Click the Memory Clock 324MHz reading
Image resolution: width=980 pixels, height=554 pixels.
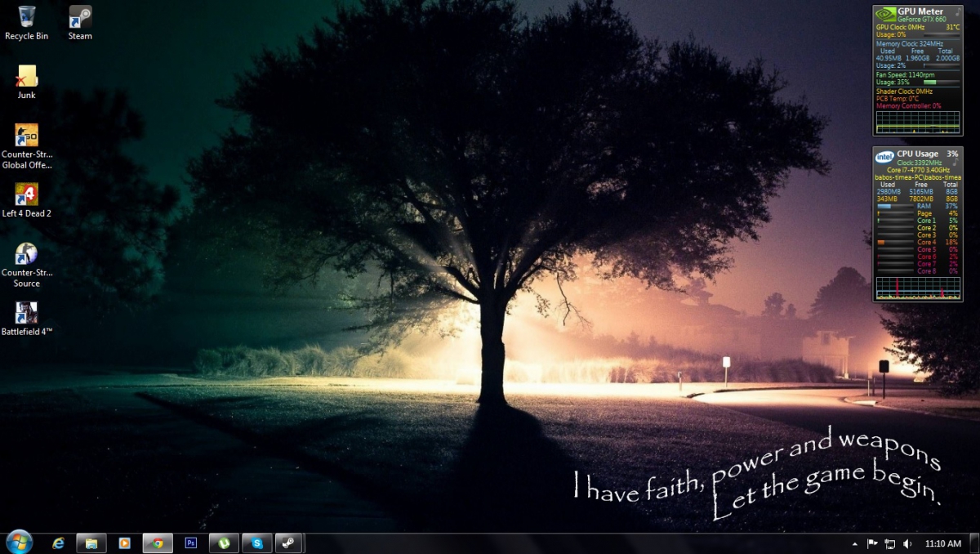tap(910, 44)
